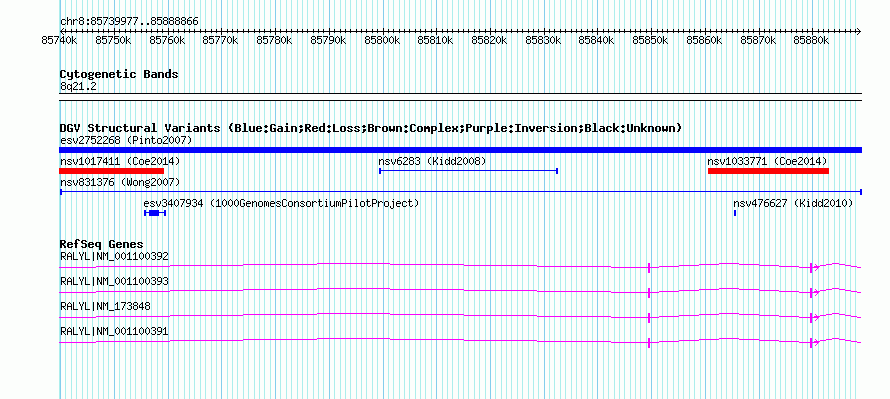890x399 pixels.
Task: Select the small esv3407934 blue glyph
Action: 155,213
